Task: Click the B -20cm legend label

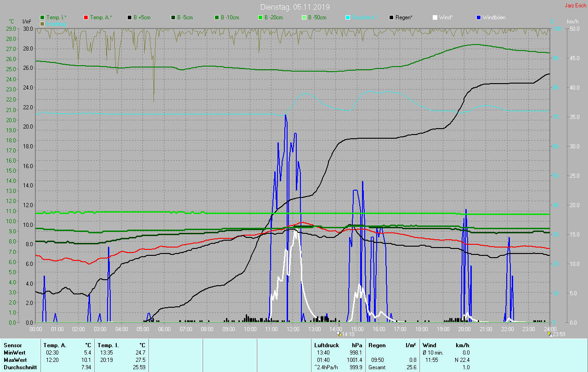Action: click(x=273, y=17)
